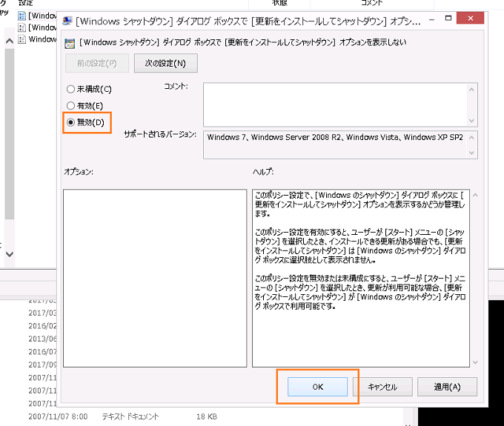Click the first [Windo policy icon in background list
Viewport: 504px width, 426px height.
coord(21,16)
